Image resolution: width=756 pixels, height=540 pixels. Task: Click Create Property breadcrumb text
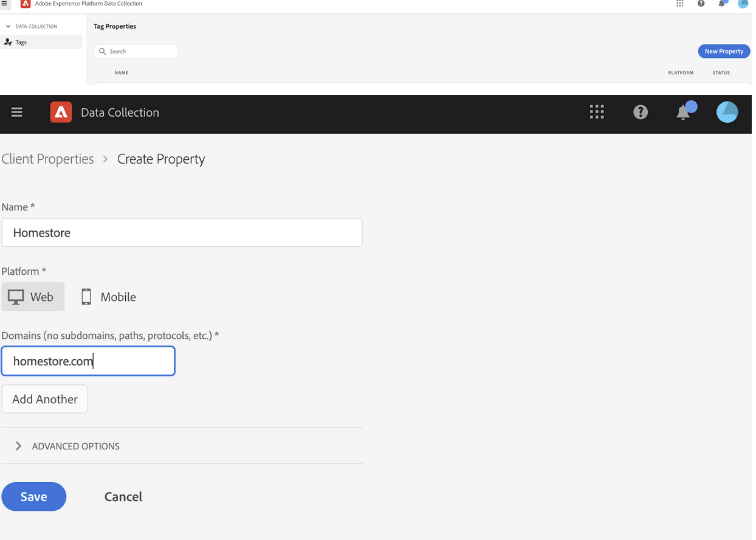[x=161, y=159]
